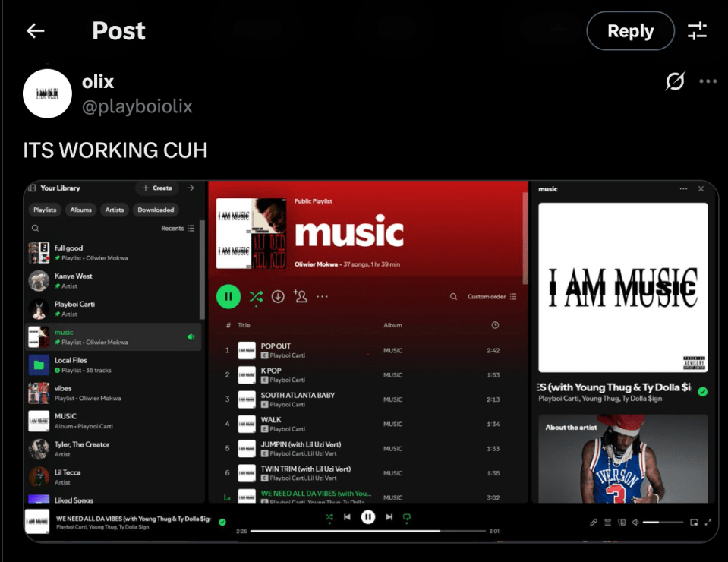Open the MUSIC album in library
Viewport: 728px width, 562px height.
(114, 421)
